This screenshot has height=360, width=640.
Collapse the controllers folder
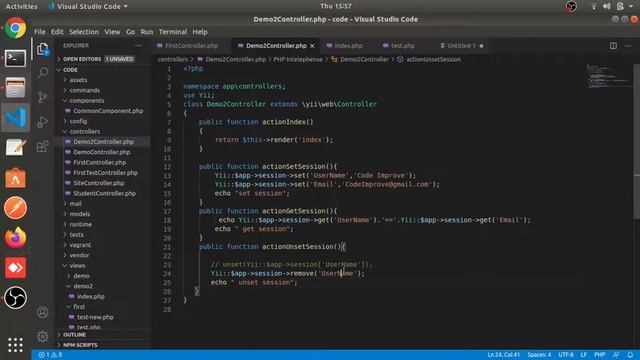pos(84,131)
